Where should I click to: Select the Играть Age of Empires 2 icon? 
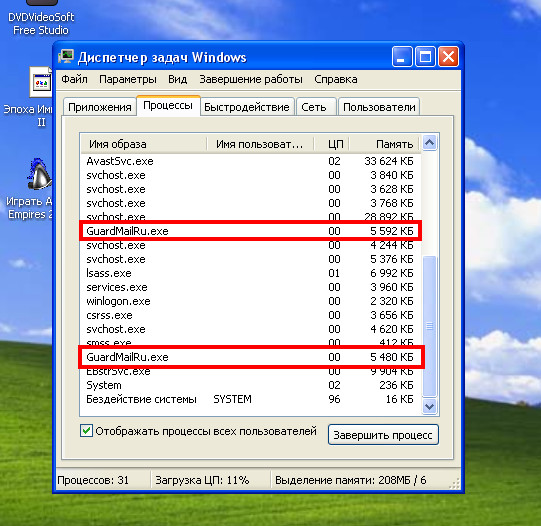click(30, 188)
